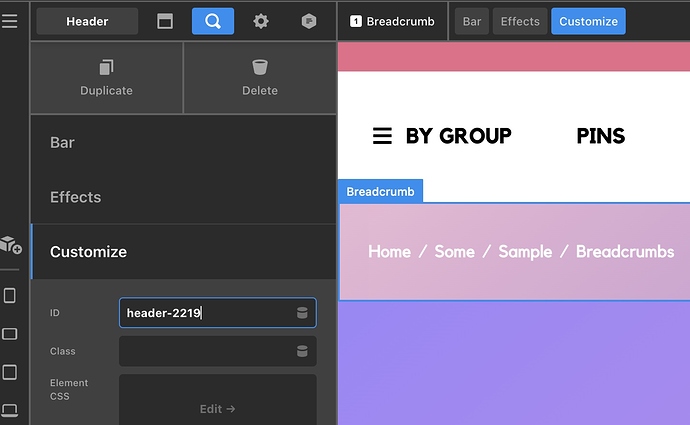Switch to the Bar tab in top bar
The width and height of the screenshot is (690, 425).
472,21
